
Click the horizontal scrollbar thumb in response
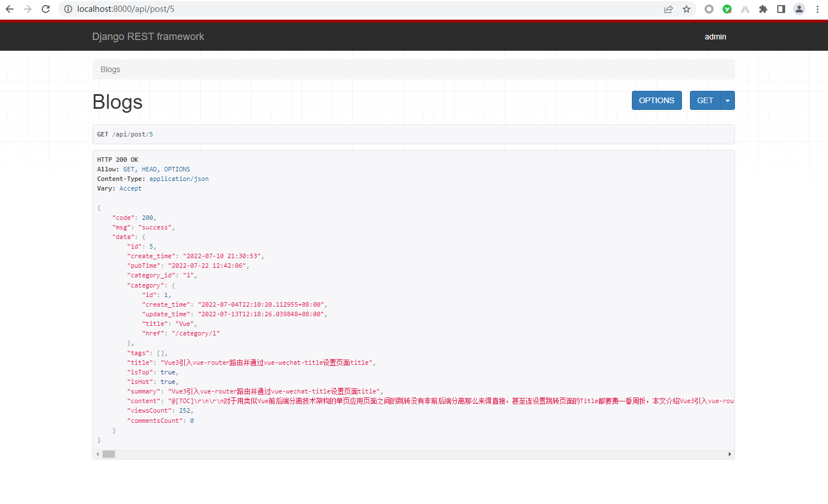pyautogui.click(x=109, y=454)
